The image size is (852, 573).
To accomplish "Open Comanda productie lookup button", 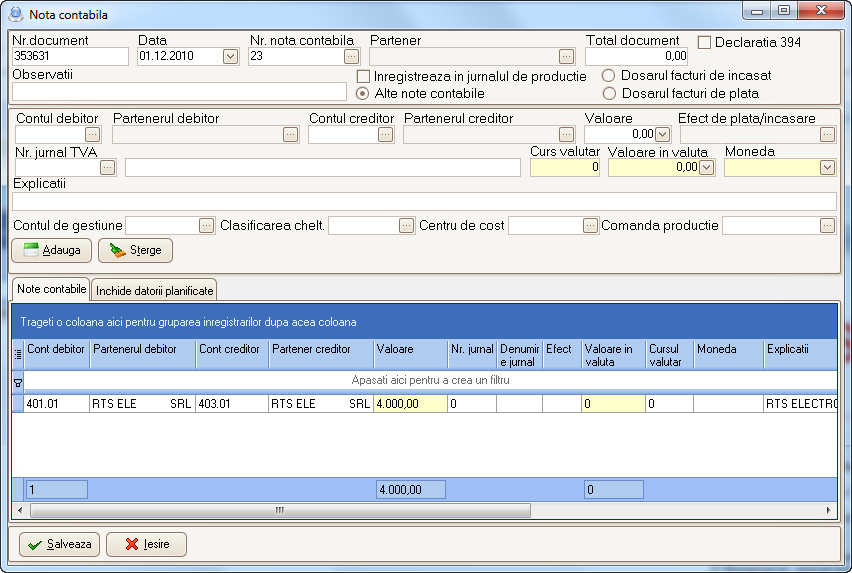I will (x=827, y=226).
